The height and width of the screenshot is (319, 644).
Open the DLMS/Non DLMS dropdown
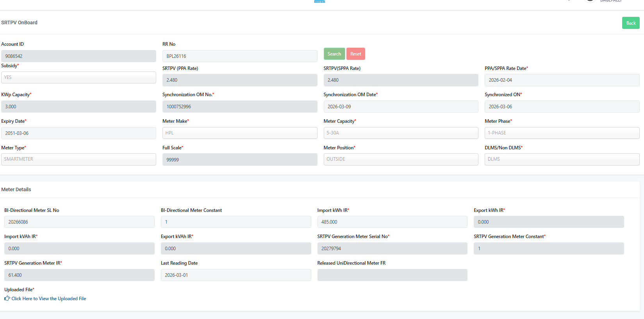tap(562, 159)
